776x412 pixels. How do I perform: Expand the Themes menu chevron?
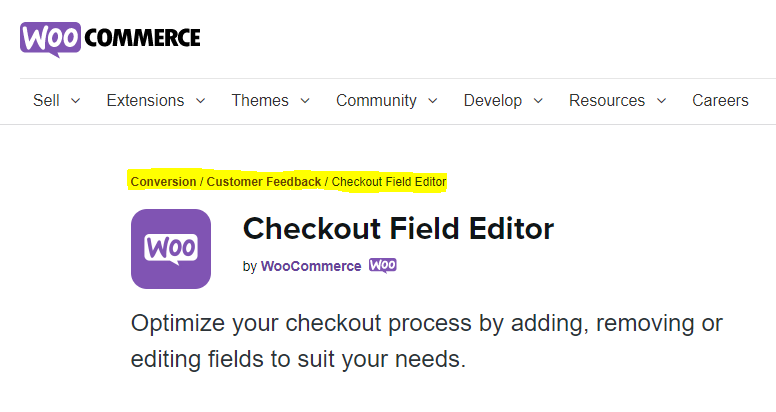pyautogui.click(x=305, y=101)
